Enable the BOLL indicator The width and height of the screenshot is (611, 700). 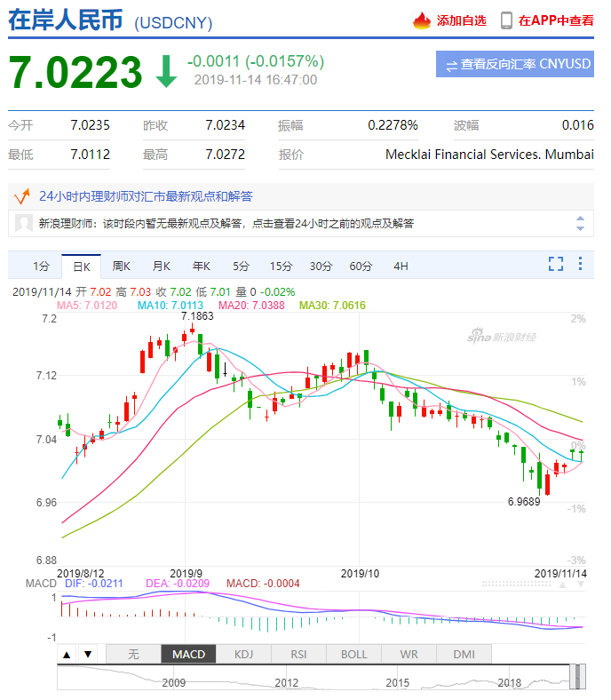coord(353,655)
